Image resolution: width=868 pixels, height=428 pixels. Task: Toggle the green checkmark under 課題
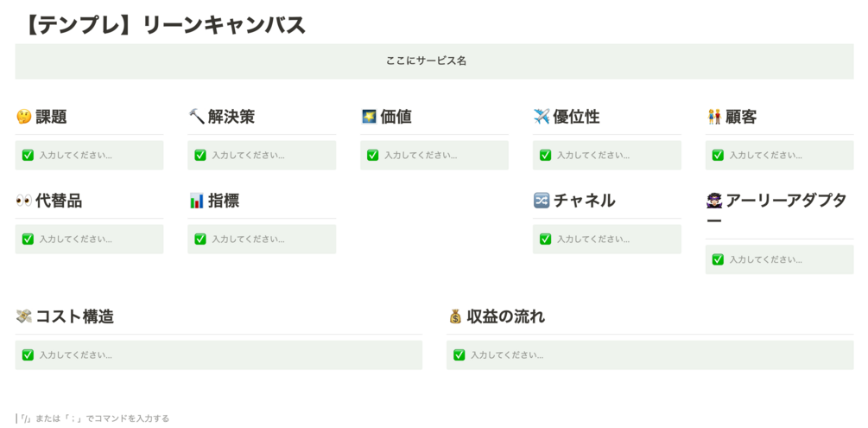coord(28,156)
